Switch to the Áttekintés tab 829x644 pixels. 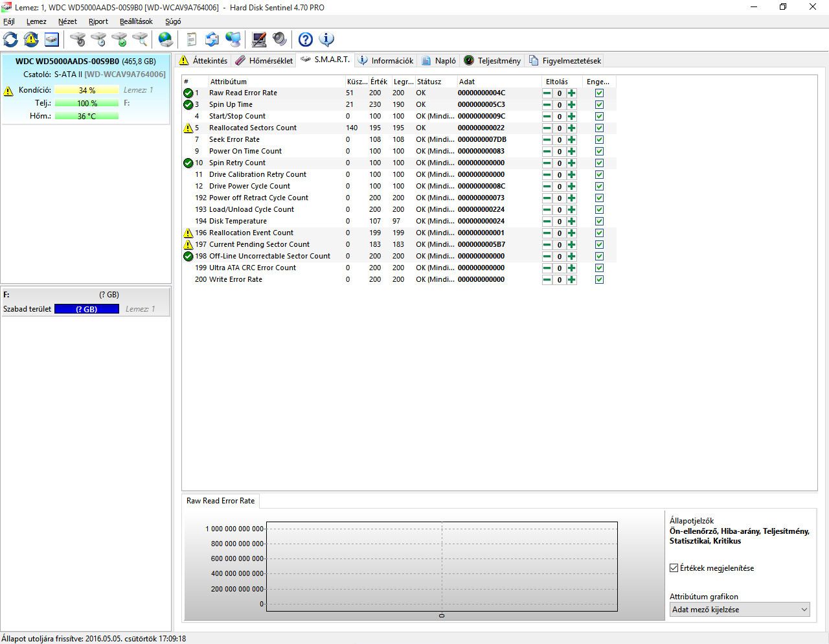tap(204, 61)
